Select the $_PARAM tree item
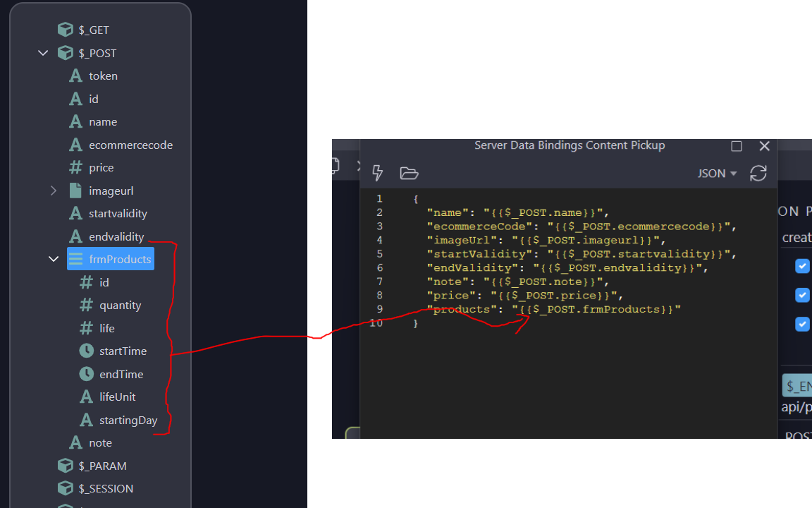812x508 pixels. coord(102,466)
